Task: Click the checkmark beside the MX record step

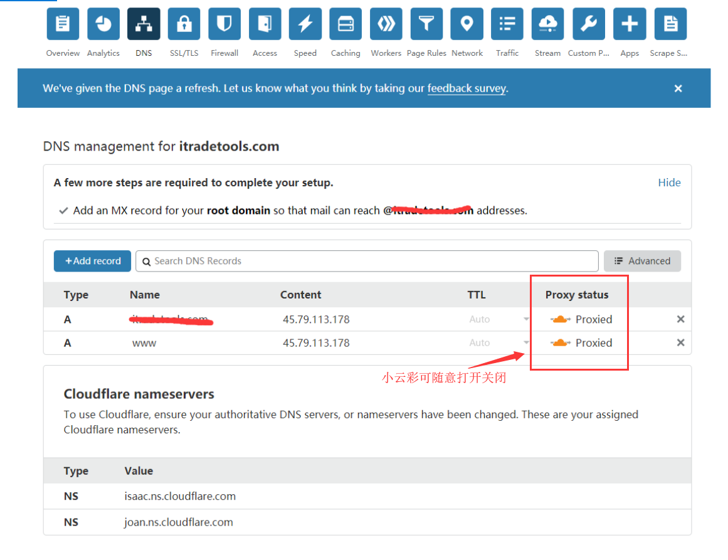Action: click(x=63, y=211)
